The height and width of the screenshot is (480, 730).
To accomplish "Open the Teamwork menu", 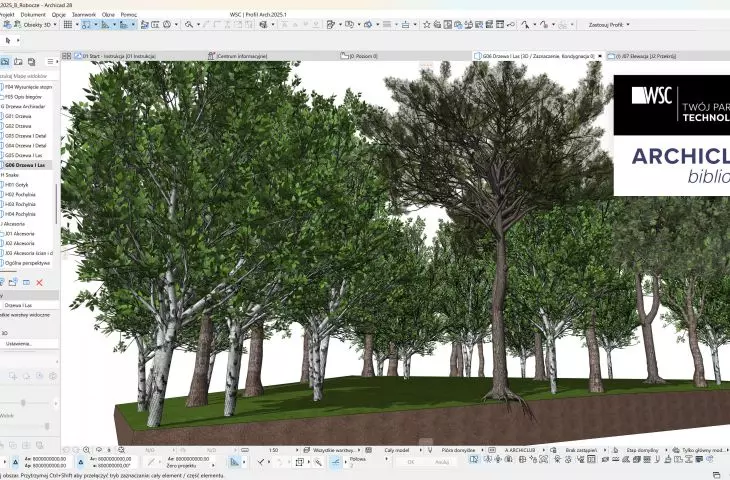I will pos(84,14).
